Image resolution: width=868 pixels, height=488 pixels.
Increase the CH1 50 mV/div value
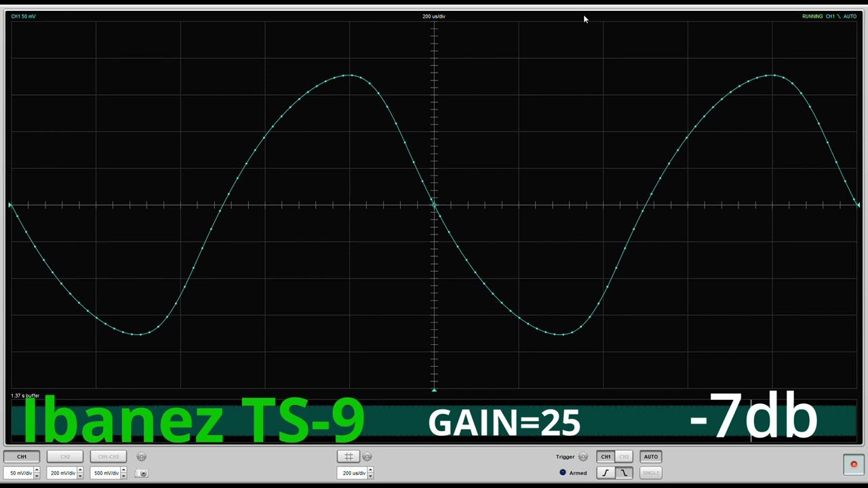coord(37,470)
